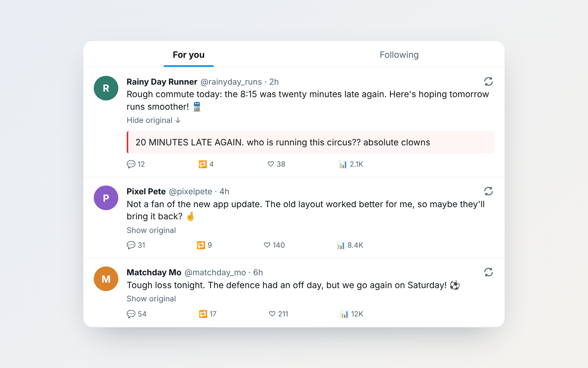Open the Matchday Mo profile name
Viewport: 588px width, 368px height.
coord(154,272)
